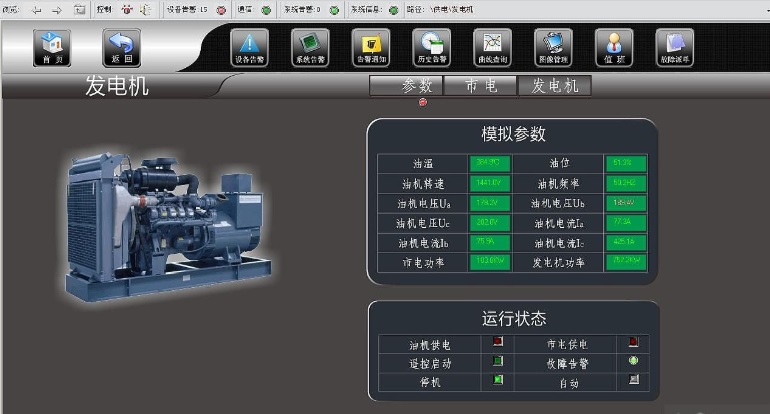Switch to the 市电 tab

[x=481, y=86]
